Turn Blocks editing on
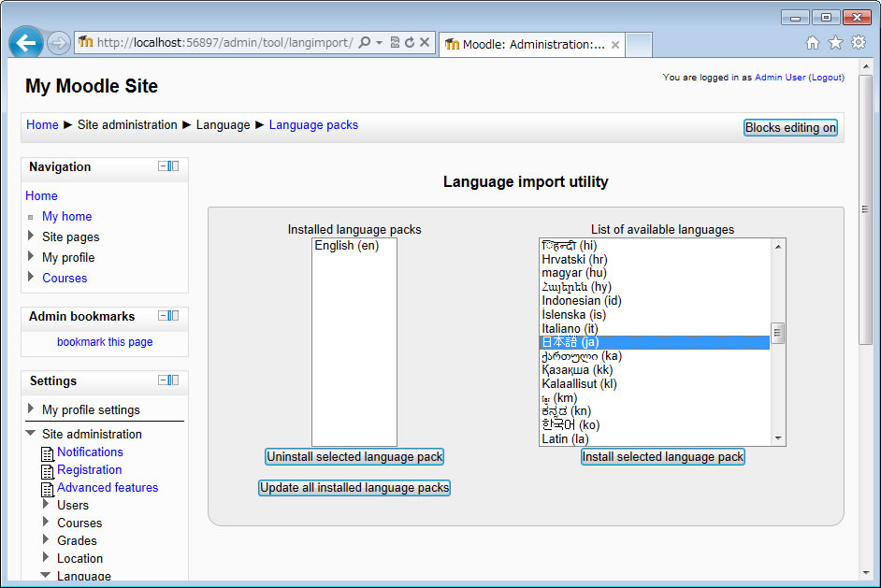Screen dimensions: 881x588 [790, 128]
